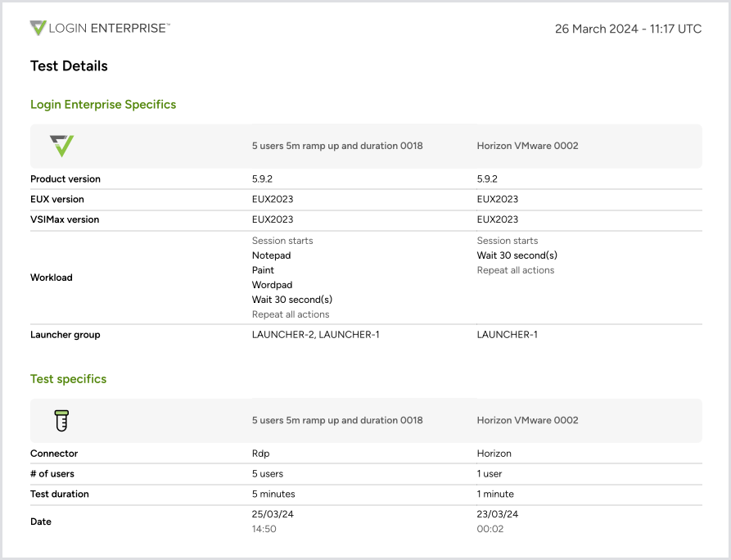The width and height of the screenshot is (731, 560).
Task: Expand the Test specifics section
Action: (68, 378)
